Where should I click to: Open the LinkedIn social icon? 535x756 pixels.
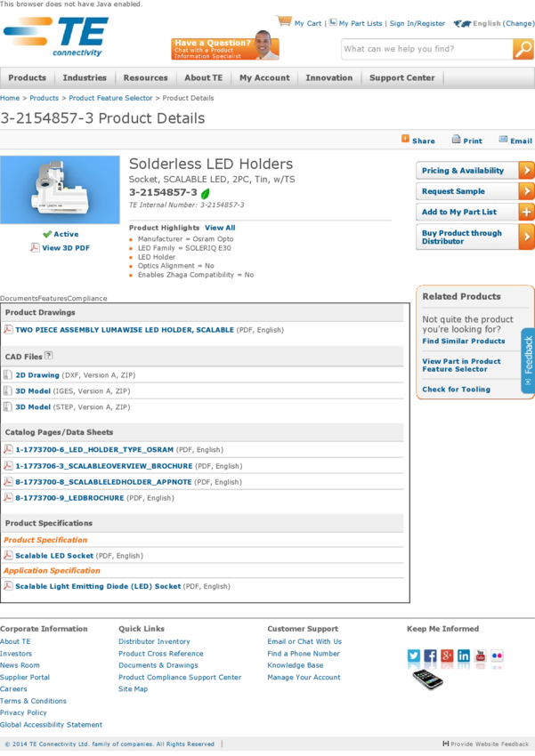click(x=464, y=655)
